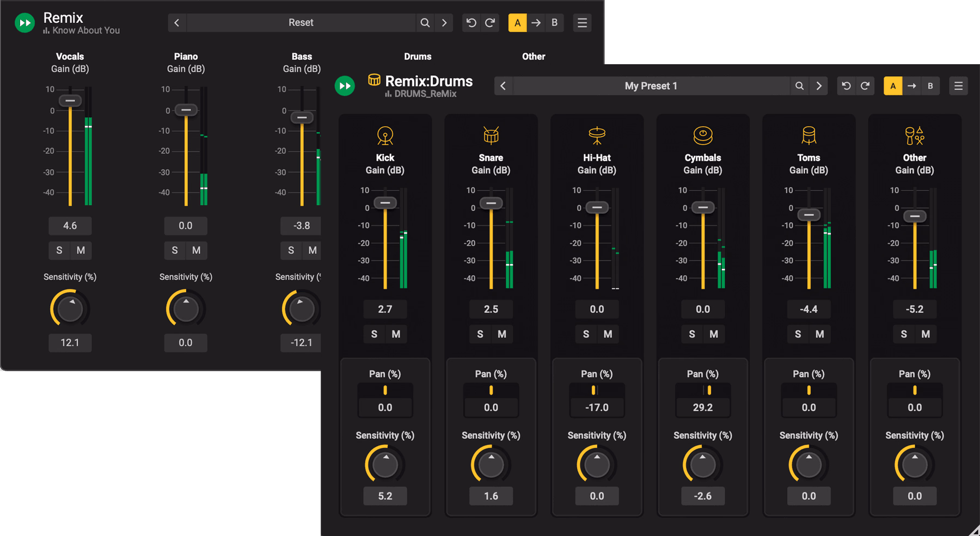
Task: Click the Kick sensitivity value 5.2
Action: (x=385, y=496)
